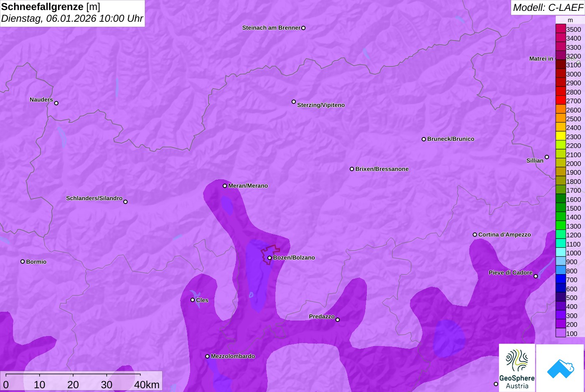
Task: Click the blue cloud arrow logo
Action: (x=560, y=368)
